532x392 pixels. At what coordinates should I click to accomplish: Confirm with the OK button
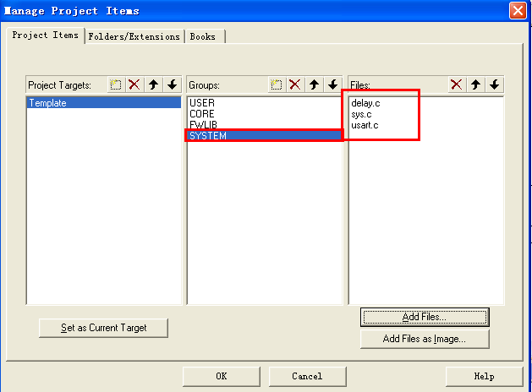point(222,376)
